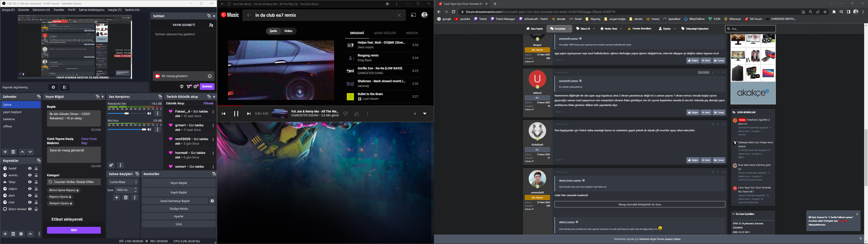
Task: Click Yayını Başlat button in OBS
Action: pos(179,183)
